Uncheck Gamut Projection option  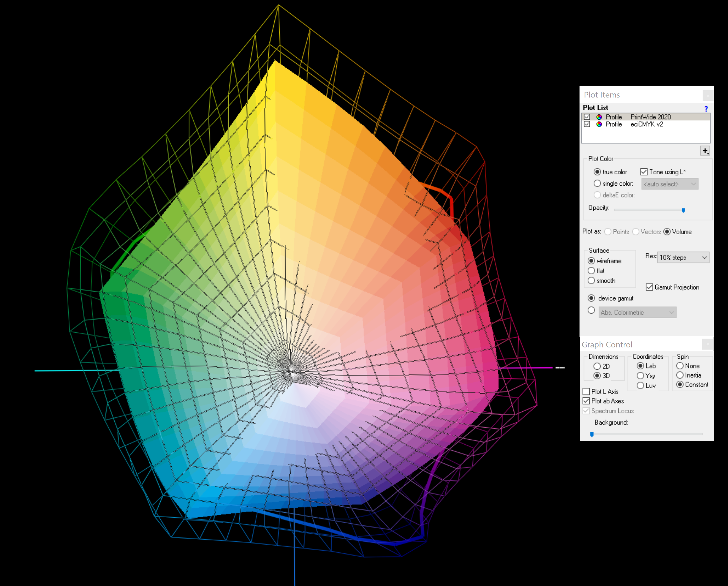point(649,287)
